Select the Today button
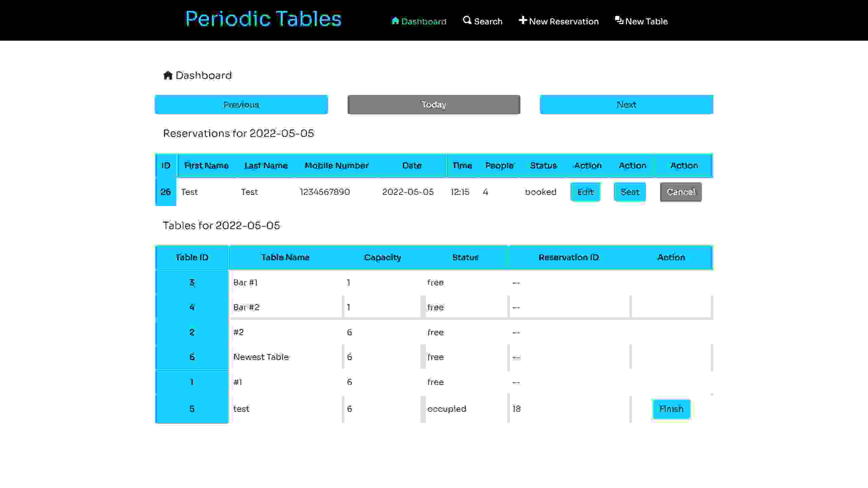 click(433, 104)
